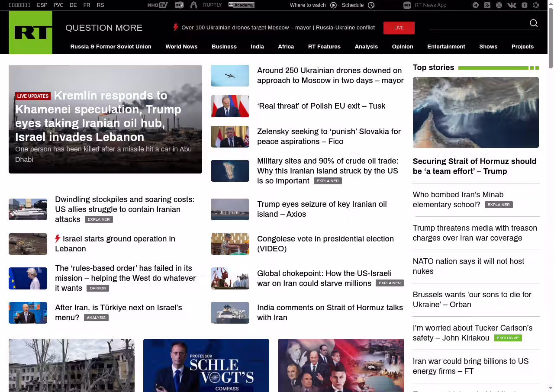Click the page's vertical scrollbar
Image resolution: width=554 pixels, height=392 pixels.
(x=551, y=39)
